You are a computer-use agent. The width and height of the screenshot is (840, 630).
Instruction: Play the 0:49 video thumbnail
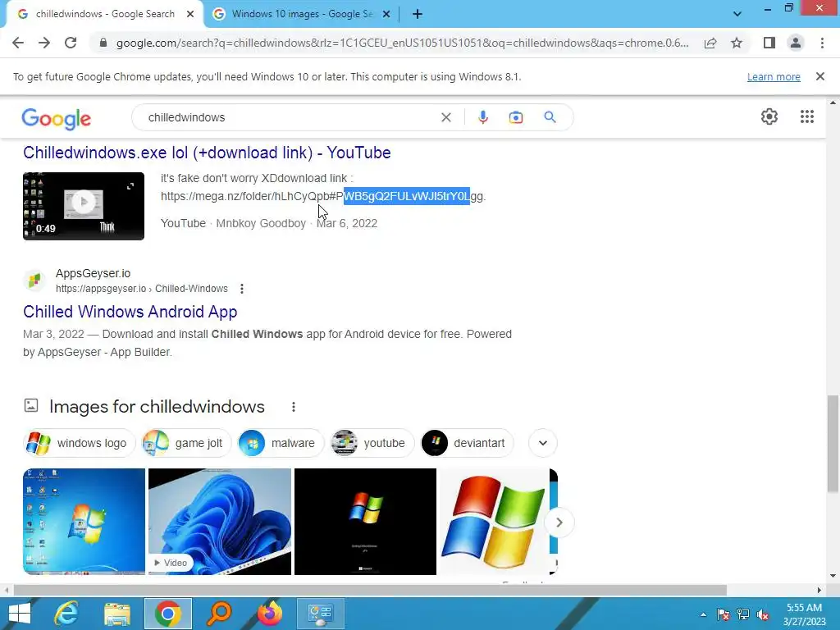pyautogui.click(x=84, y=206)
